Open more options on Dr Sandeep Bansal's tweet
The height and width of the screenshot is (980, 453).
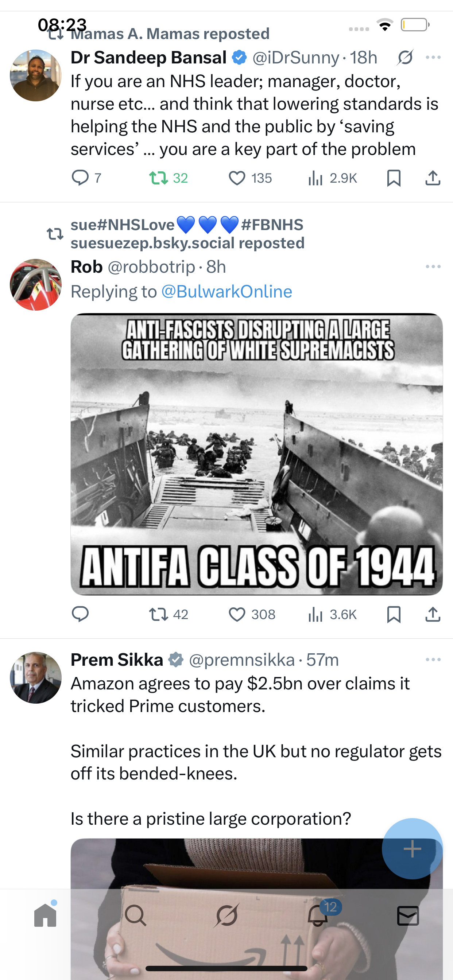tap(433, 58)
